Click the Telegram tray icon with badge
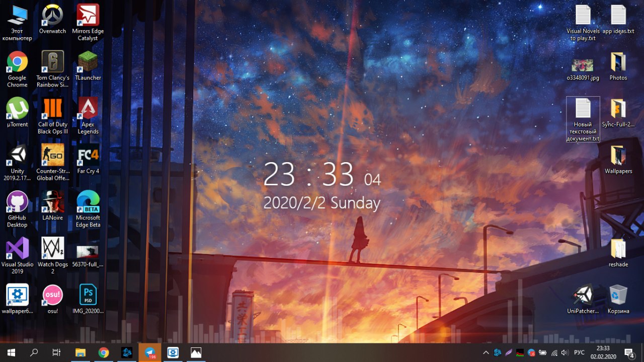This screenshot has width=644, height=362. coord(531,352)
